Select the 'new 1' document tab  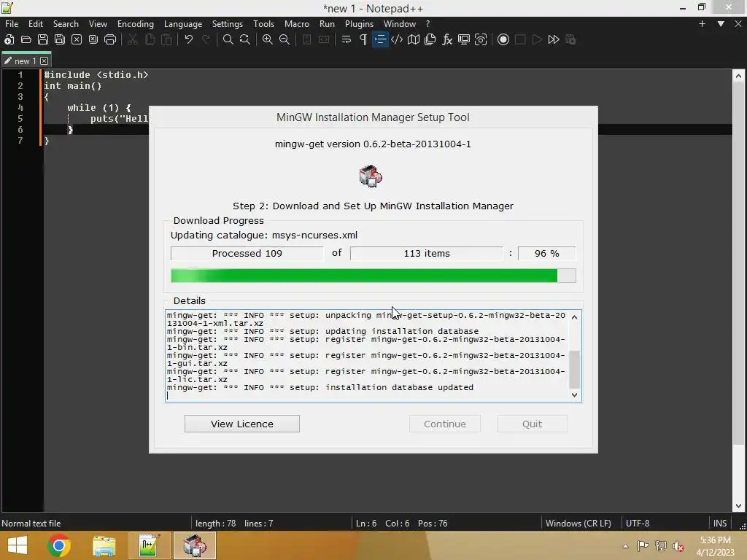26,61
